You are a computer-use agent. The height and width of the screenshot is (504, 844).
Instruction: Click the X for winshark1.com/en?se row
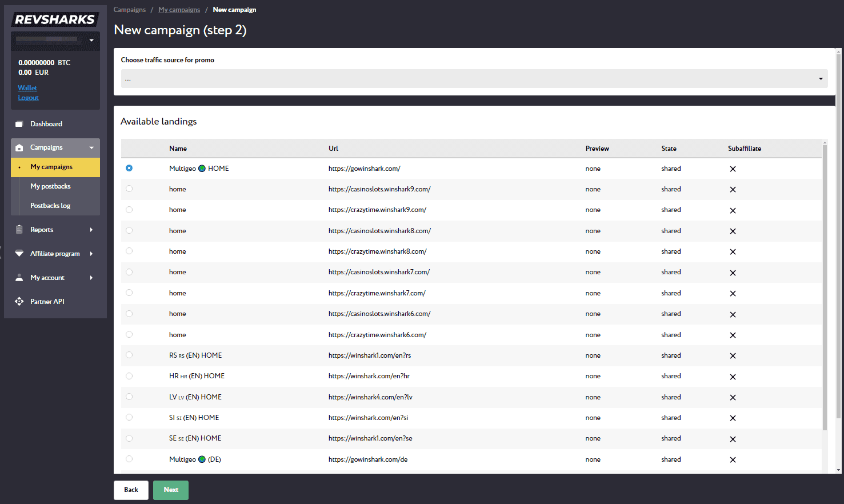733,439
